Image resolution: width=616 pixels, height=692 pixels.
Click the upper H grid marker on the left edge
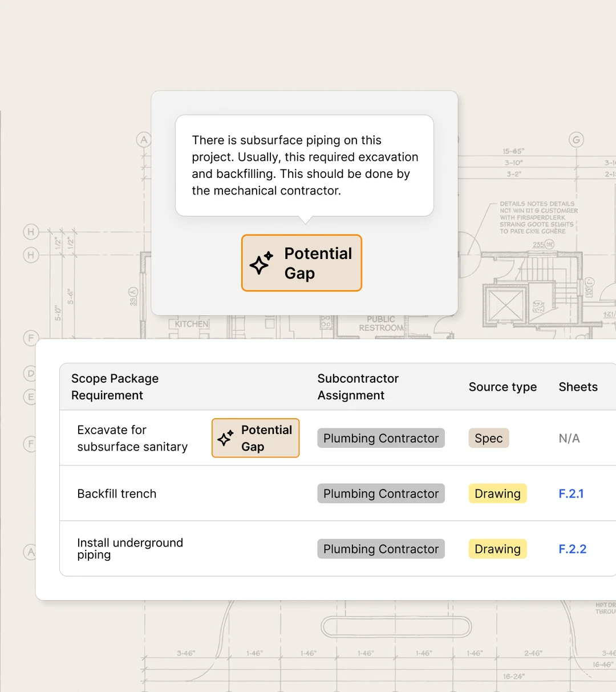(31, 232)
